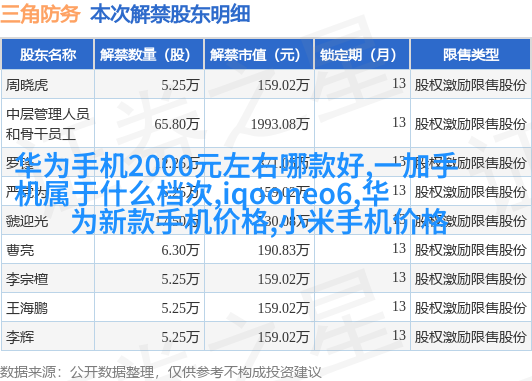
Task: Click the 股东名称 column header
Action: [48, 54]
